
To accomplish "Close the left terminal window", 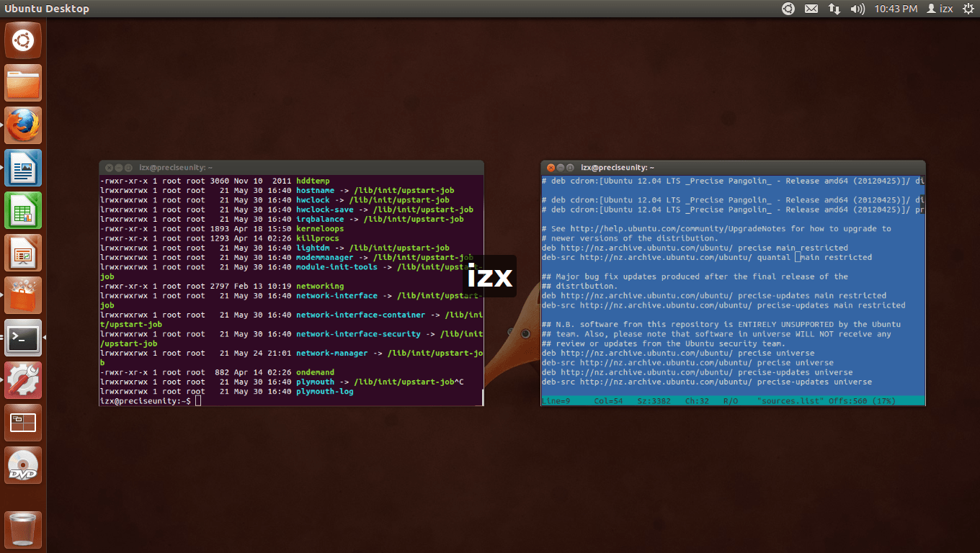I will pos(109,167).
